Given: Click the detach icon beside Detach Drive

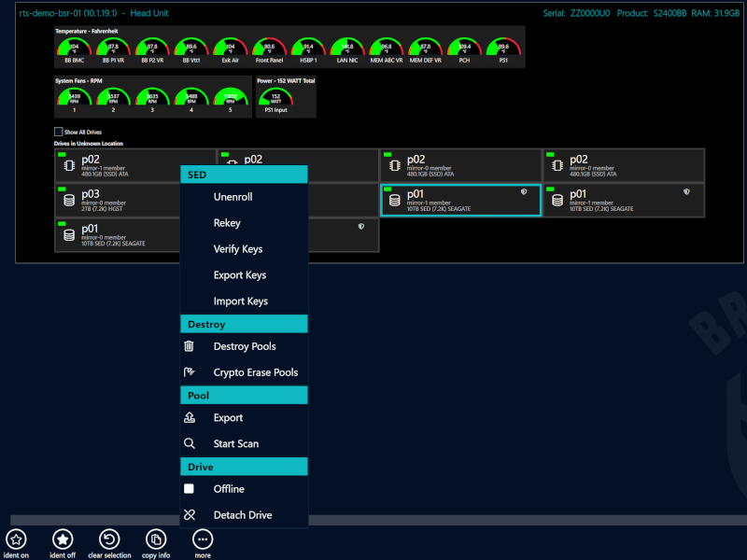Looking at the screenshot, I should 190,514.
